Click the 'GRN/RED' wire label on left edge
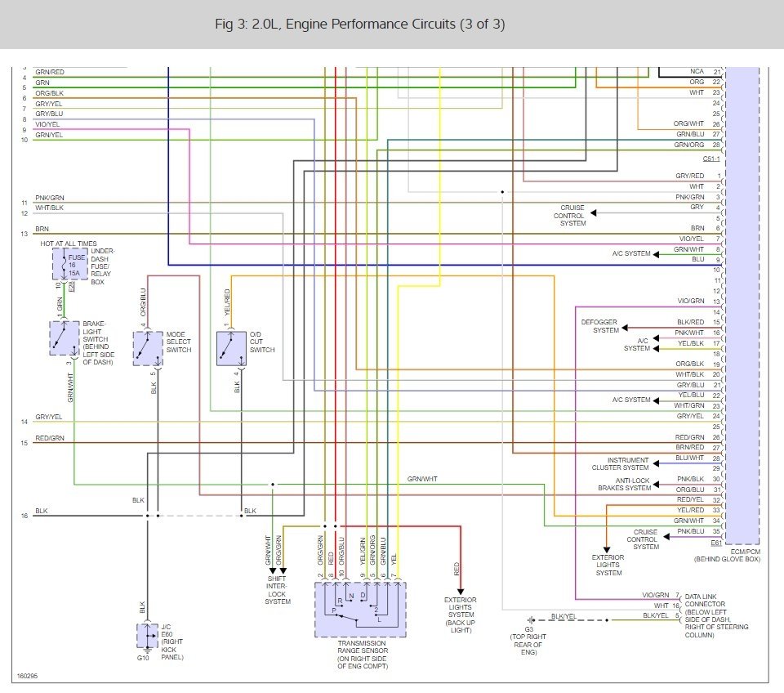The image size is (784, 693). tap(50, 72)
